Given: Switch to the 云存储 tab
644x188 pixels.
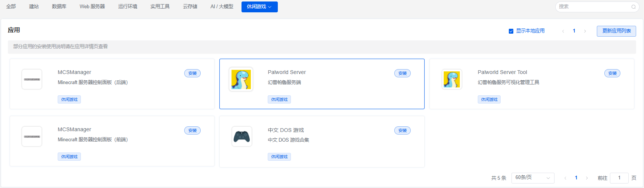Looking at the screenshot, I should click(190, 6).
